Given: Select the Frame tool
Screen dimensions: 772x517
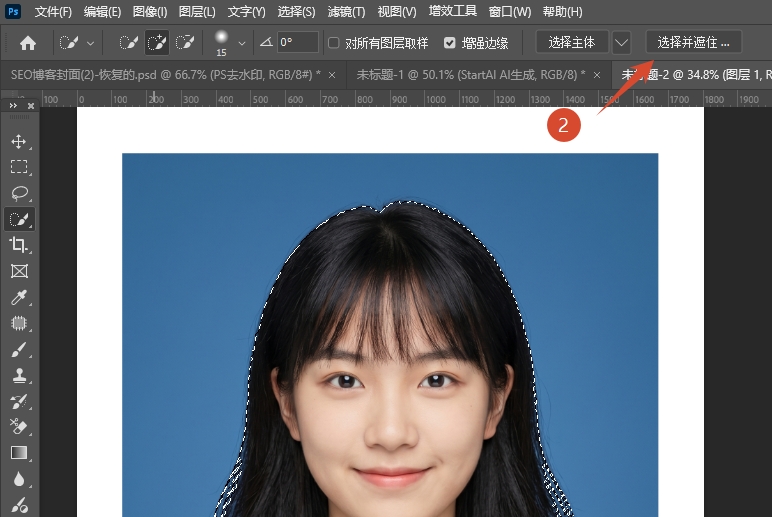Looking at the screenshot, I should click(19, 271).
